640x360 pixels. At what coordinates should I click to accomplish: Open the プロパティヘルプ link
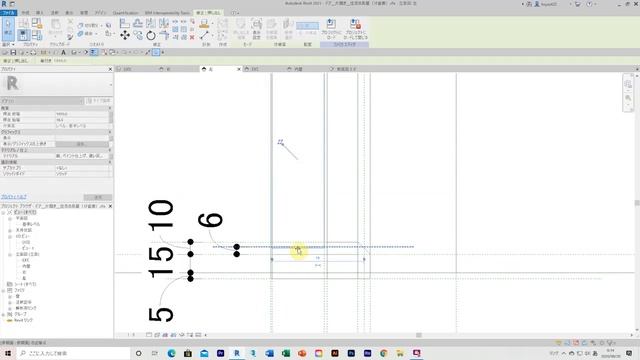point(14,197)
